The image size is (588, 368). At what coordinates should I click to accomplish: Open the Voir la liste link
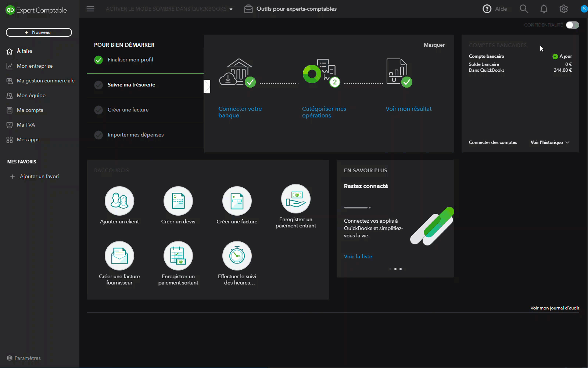point(358,256)
